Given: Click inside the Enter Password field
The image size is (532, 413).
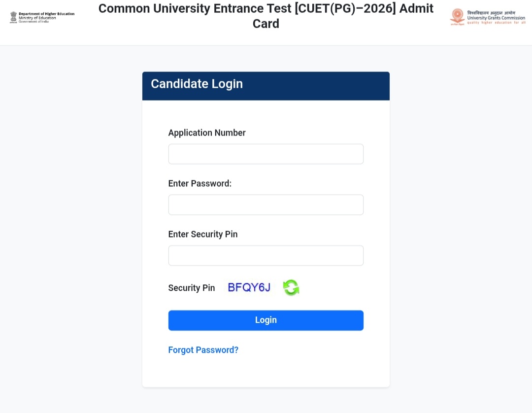Looking at the screenshot, I should point(266,205).
